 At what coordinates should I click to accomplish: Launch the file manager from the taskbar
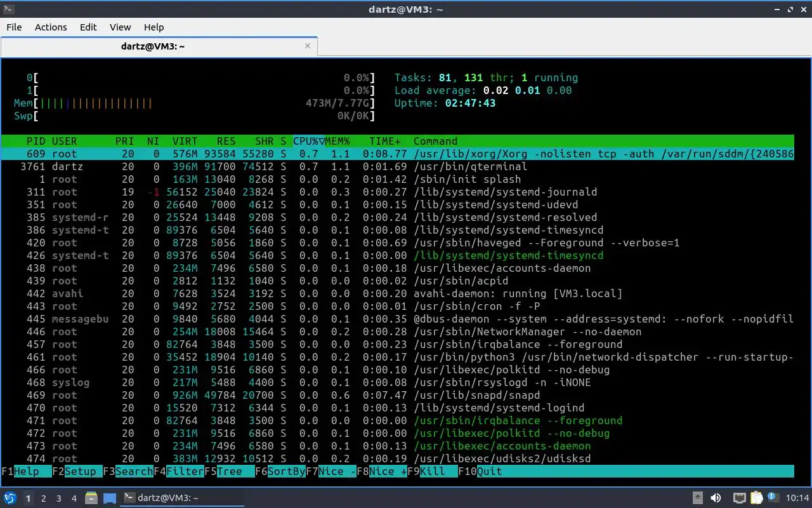[91, 498]
